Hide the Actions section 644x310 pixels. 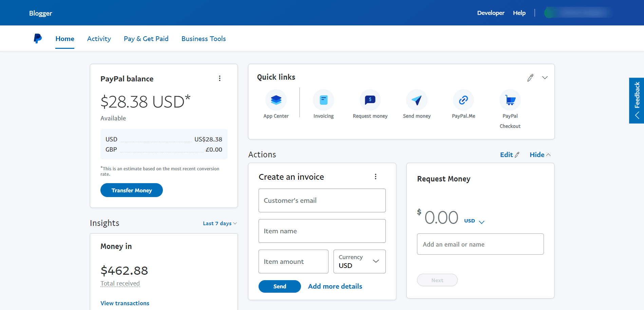pyautogui.click(x=540, y=155)
